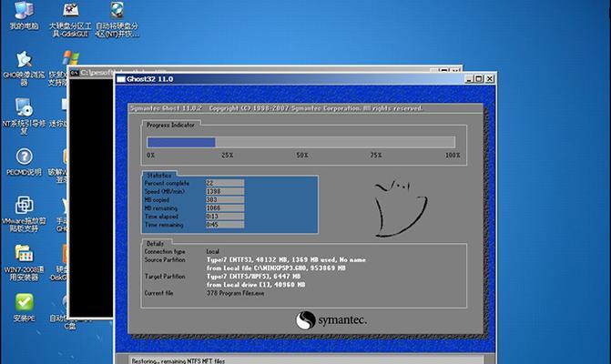This screenshot has width=611, height=364.
Task: Click the 100% progress scale label
Action: 453,155
